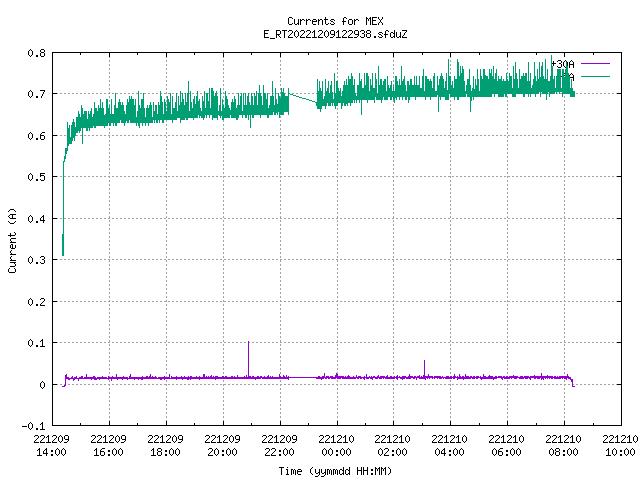
Task: Click the chart title "Currents for MEX"
Action: click(x=335, y=21)
